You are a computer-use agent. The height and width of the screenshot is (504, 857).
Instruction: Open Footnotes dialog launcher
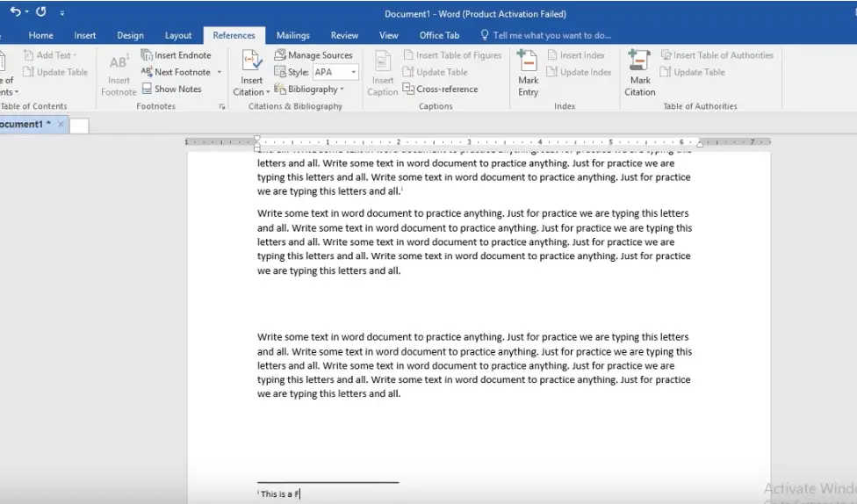pos(222,106)
